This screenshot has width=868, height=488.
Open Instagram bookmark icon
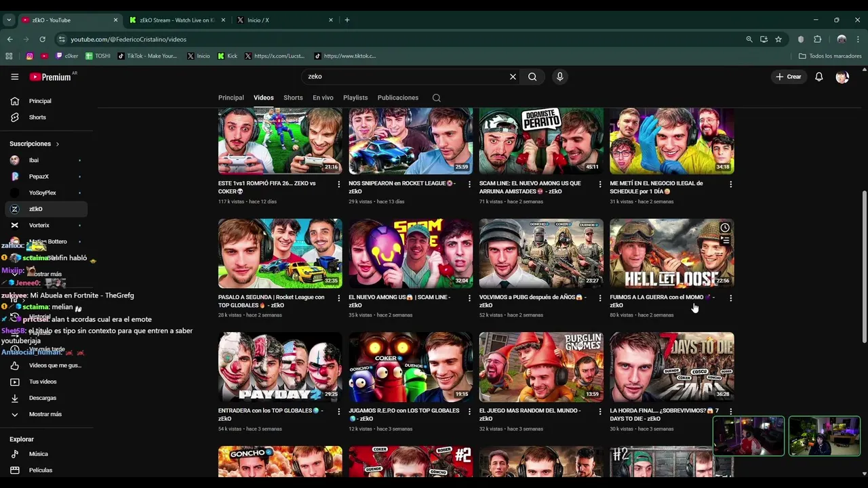click(x=29, y=56)
